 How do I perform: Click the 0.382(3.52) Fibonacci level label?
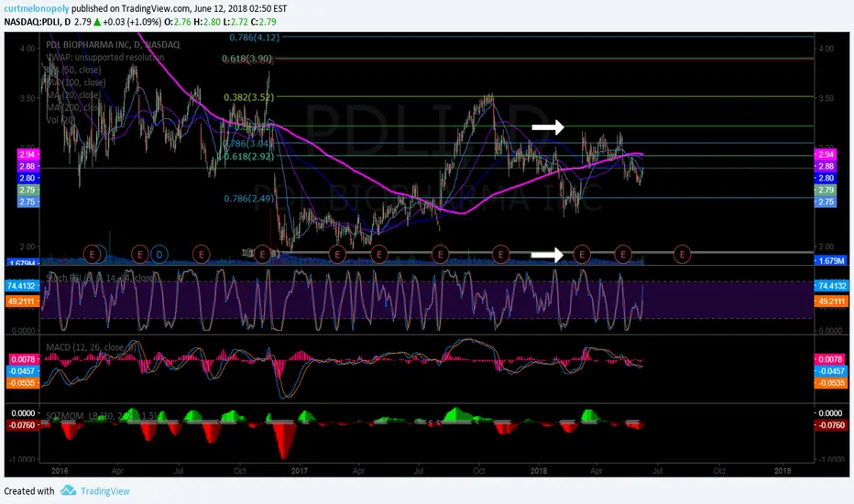(249, 97)
